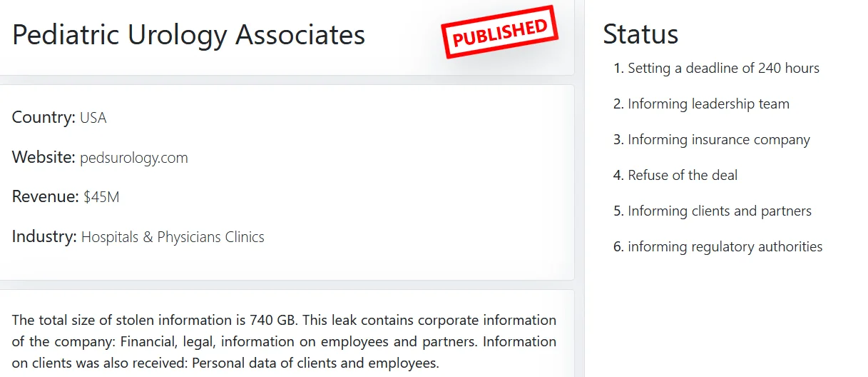Select the Pediatric Urology Associates title
Viewport: 868px width, 377px height.
click(189, 34)
